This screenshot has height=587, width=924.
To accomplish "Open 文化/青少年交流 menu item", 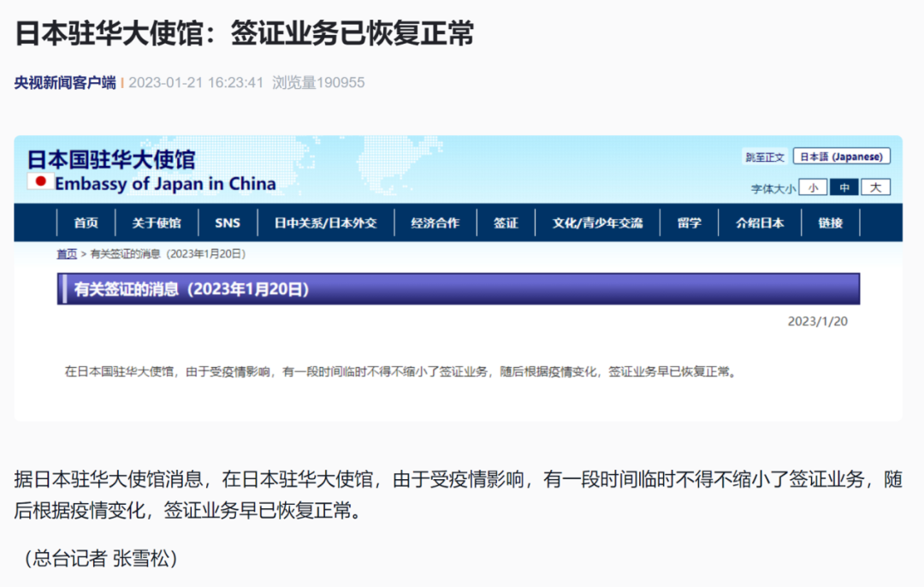I will pyautogui.click(x=597, y=222).
